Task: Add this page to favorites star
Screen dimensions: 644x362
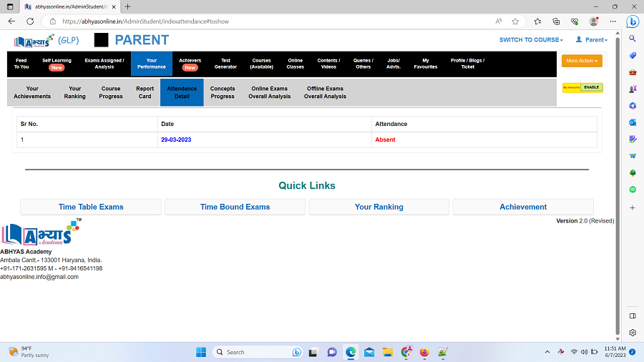Action: [x=515, y=21]
